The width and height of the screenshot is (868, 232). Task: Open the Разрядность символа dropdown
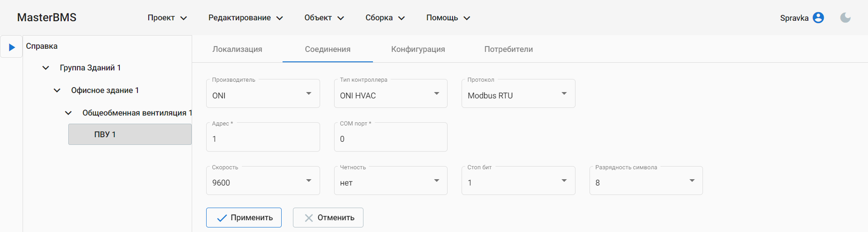646,181
